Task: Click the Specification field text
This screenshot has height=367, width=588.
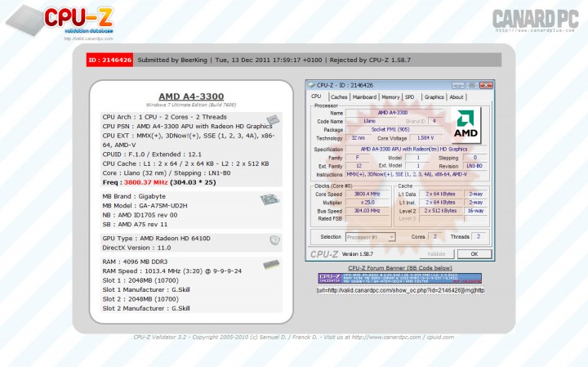Action: click(x=414, y=149)
